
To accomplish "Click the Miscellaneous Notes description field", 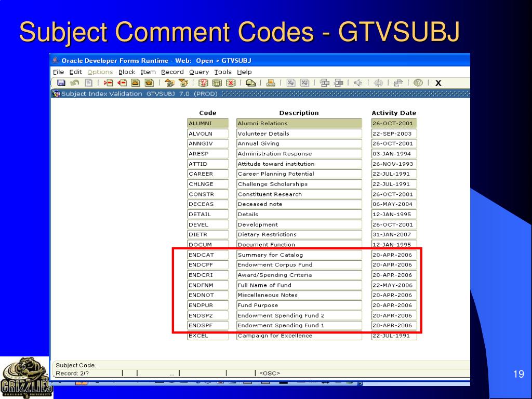I will click(299, 295).
